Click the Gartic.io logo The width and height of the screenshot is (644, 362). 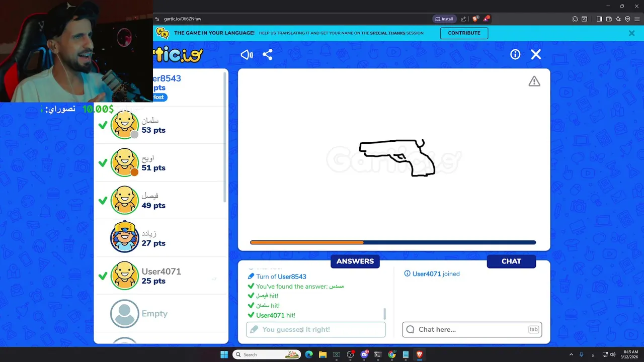tap(178, 54)
